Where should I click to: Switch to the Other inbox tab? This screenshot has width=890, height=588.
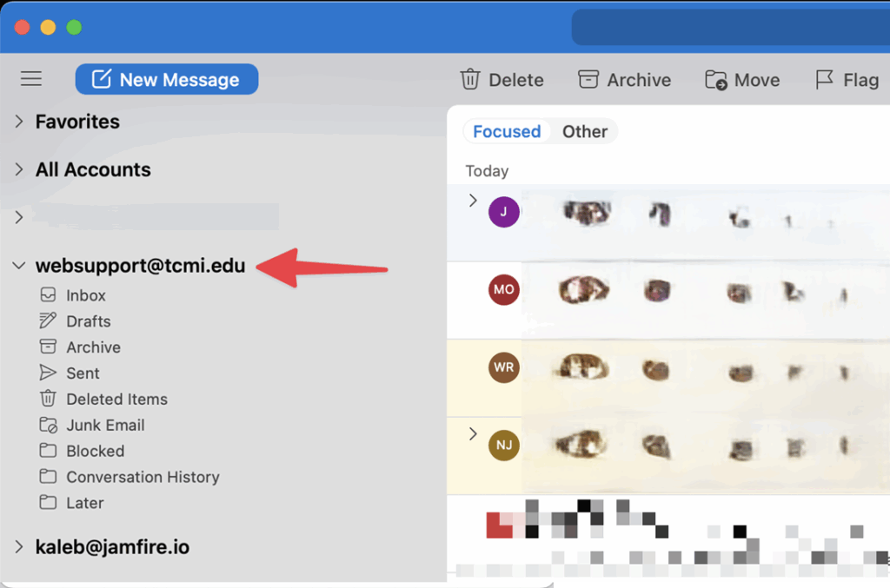click(x=584, y=131)
